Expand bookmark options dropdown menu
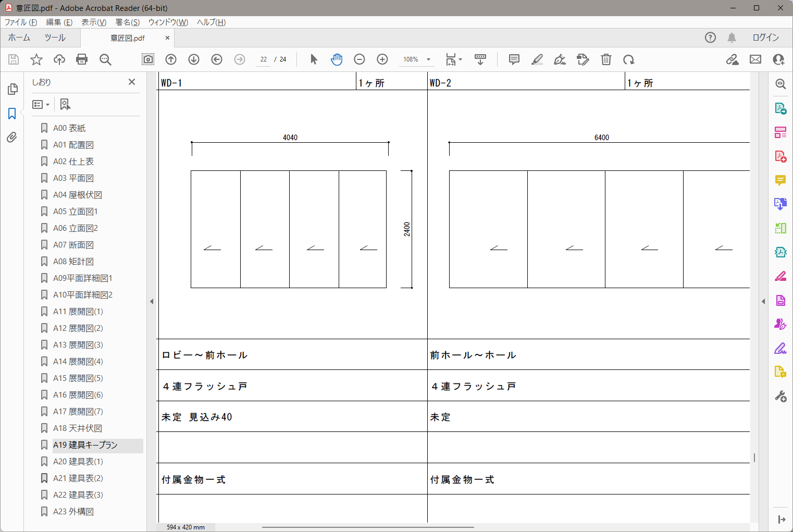Viewport: 793px width, 532px height. [41, 105]
